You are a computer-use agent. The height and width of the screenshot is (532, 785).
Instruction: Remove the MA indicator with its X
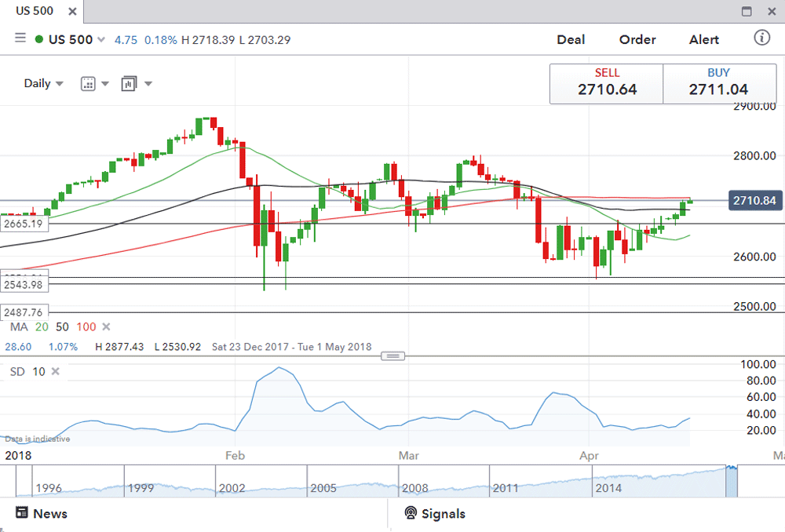click(107, 327)
